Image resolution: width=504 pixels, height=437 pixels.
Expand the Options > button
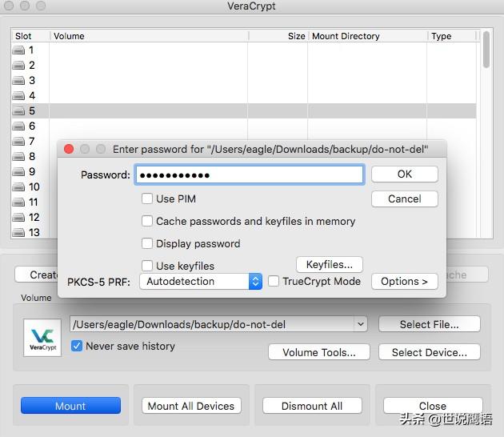pos(404,281)
